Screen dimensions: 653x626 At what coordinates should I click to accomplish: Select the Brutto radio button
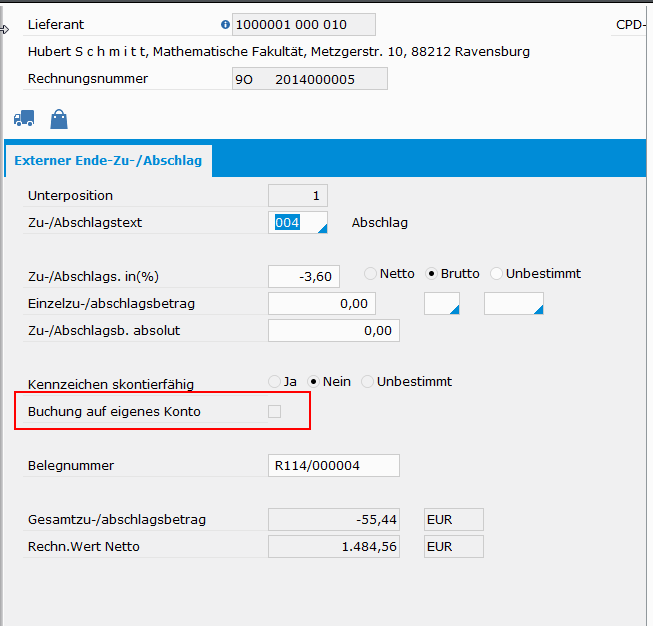pos(431,274)
